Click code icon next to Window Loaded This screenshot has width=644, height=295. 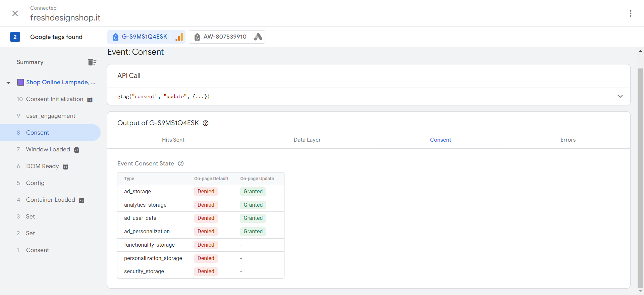click(77, 150)
